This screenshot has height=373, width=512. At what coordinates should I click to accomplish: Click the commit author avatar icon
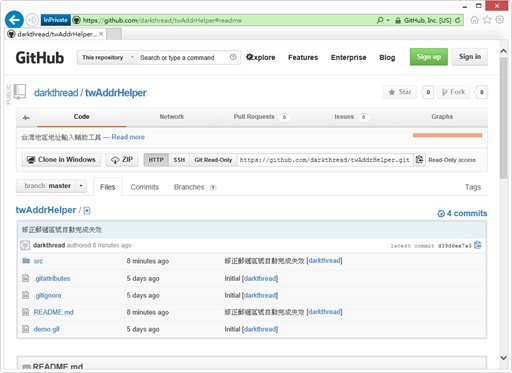[x=25, y=245]
